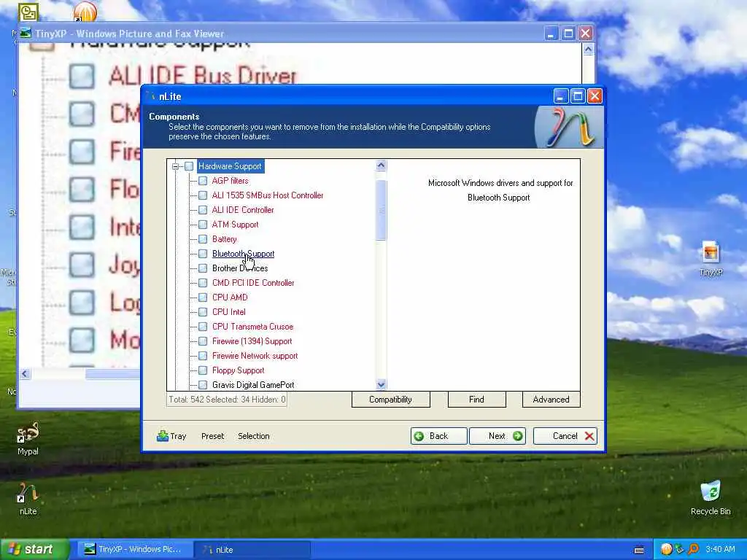Open the TinyXP desktop file icon
The image size is (747, 560).
[x=711, y=257]
